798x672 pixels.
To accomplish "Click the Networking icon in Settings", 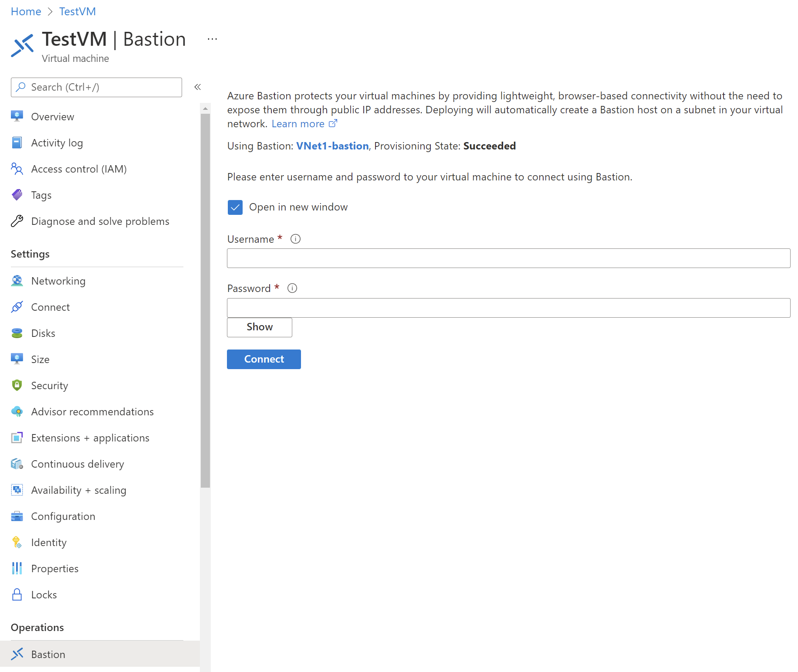I will (x=17, y=281).
